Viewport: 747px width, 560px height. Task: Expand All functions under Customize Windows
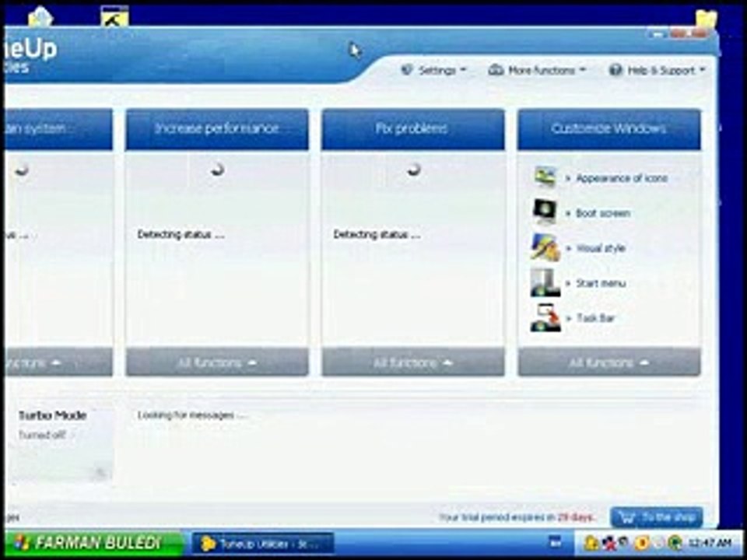click(608, 363)
